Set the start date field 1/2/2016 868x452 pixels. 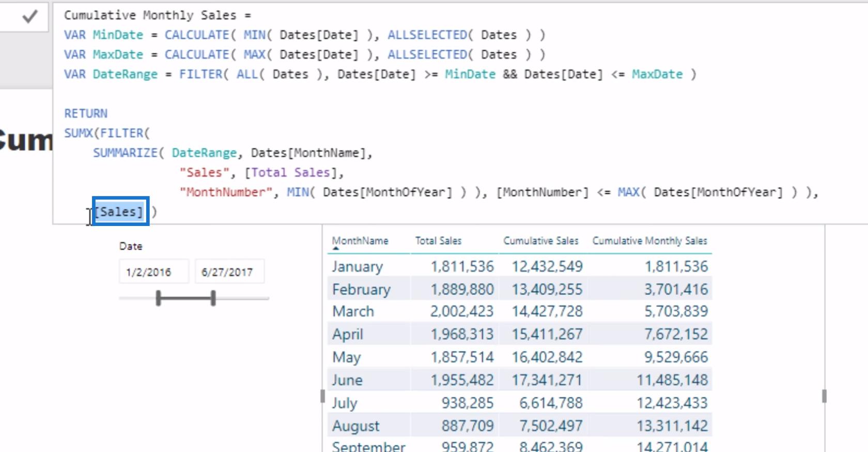pyautogui.click(x=154, y=272)
